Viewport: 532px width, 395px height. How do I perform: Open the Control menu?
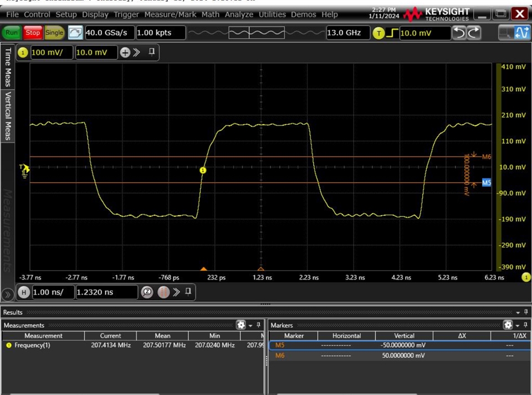(37, 14)
